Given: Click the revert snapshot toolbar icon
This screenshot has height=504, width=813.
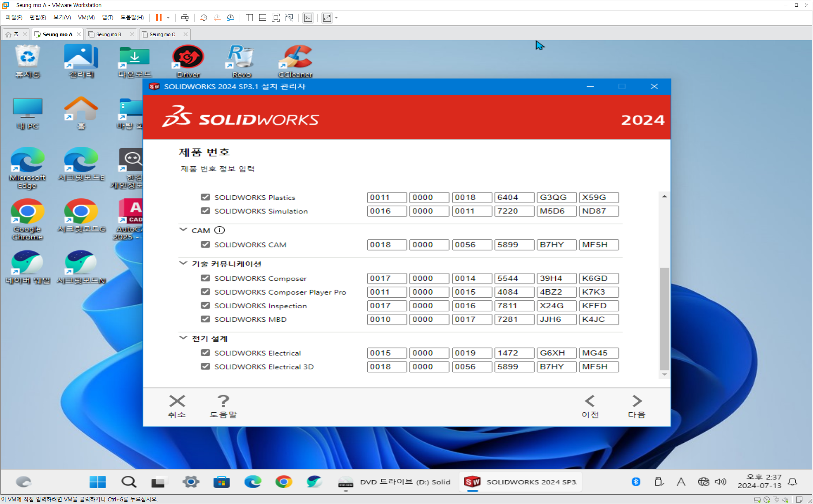Looking at the screenshot, I should (217, 18).
